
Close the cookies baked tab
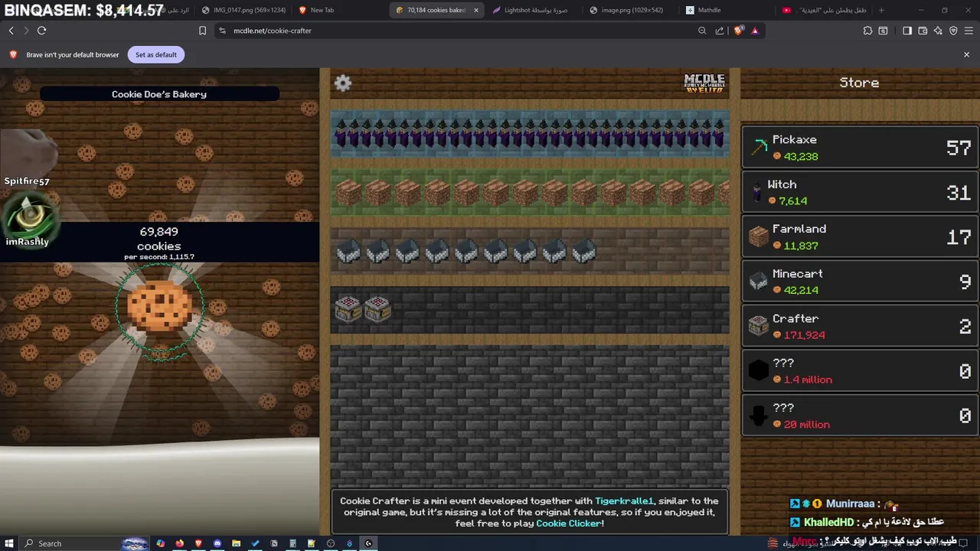point(476,10)
